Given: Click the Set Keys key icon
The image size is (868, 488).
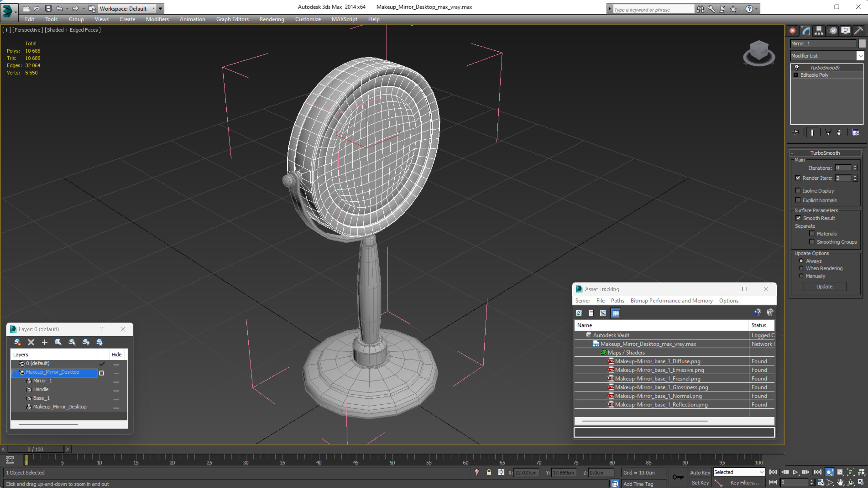Looking at the screenshot, I should (678, 477).
